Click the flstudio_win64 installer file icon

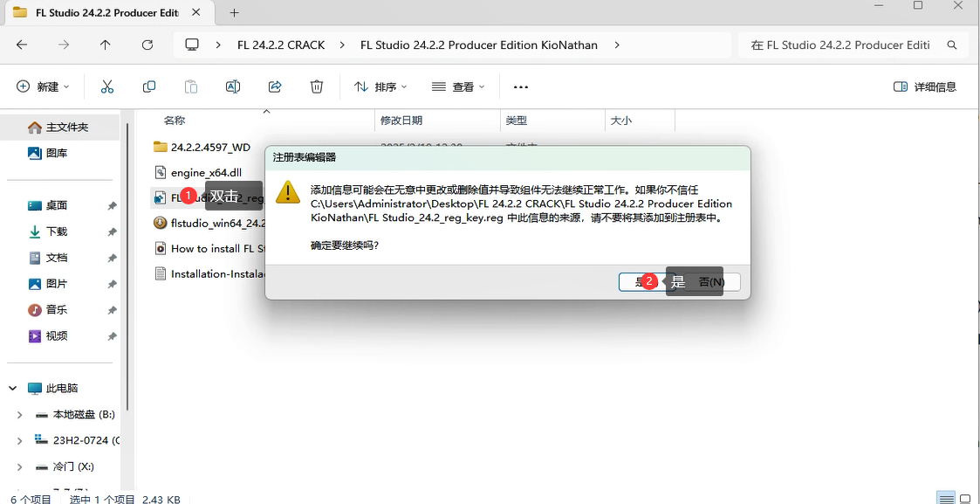[160, 223]
